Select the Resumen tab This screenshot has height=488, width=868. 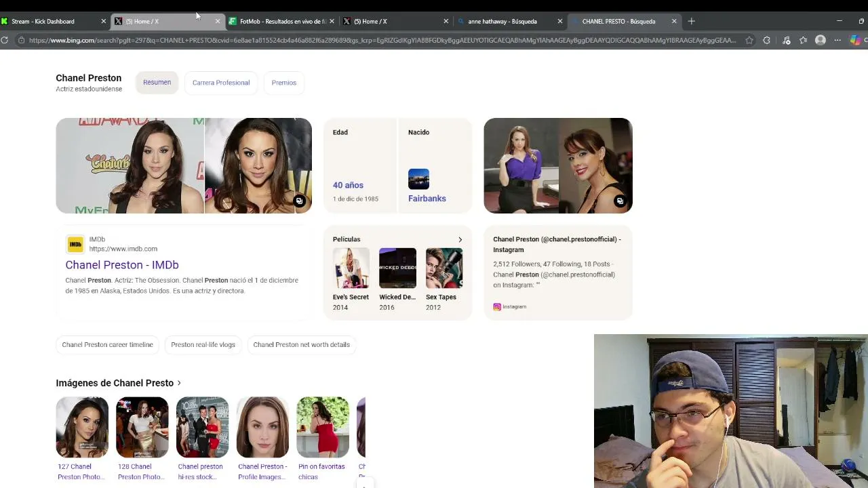157,83
